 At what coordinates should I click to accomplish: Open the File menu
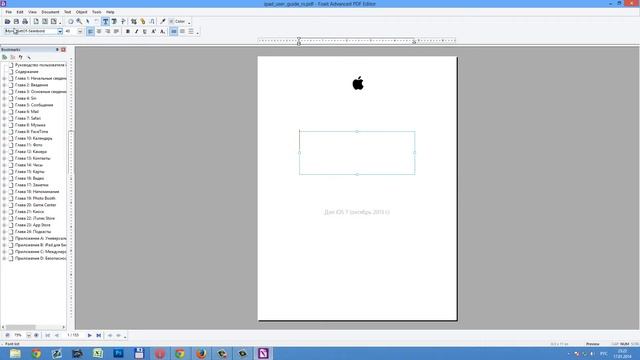tap(9, 12)
